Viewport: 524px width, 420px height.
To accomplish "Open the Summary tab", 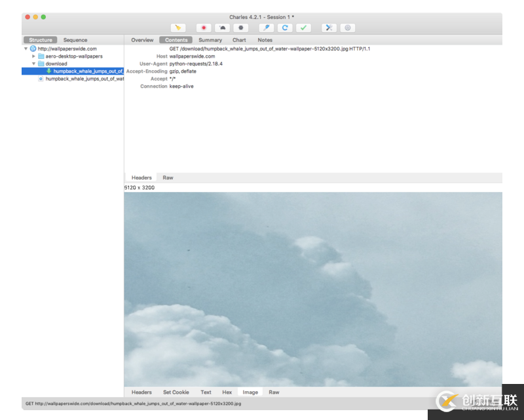I will (210, 40).
